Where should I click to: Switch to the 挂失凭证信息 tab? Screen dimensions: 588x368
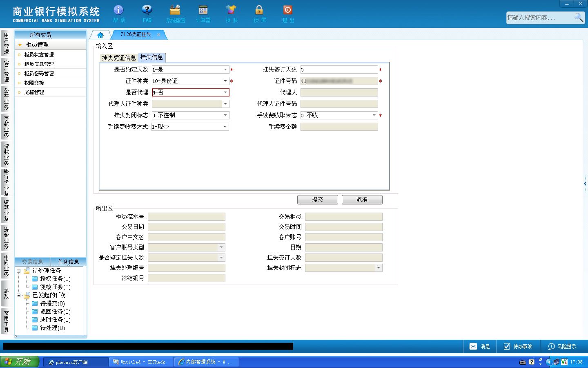point(119,58)
